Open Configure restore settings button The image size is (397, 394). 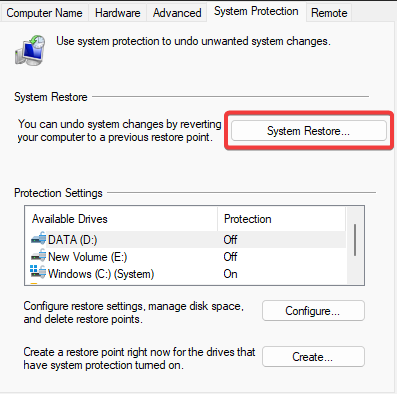(313, 311)
